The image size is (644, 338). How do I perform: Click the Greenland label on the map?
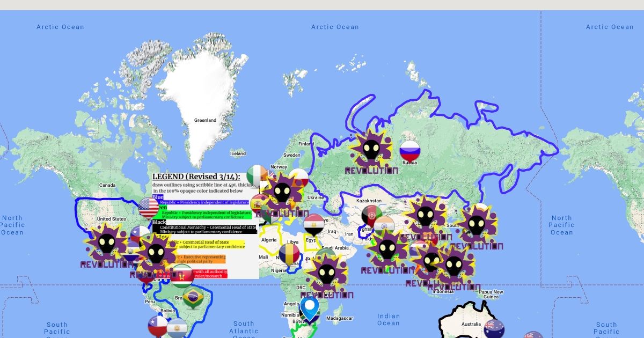point(205,120)
